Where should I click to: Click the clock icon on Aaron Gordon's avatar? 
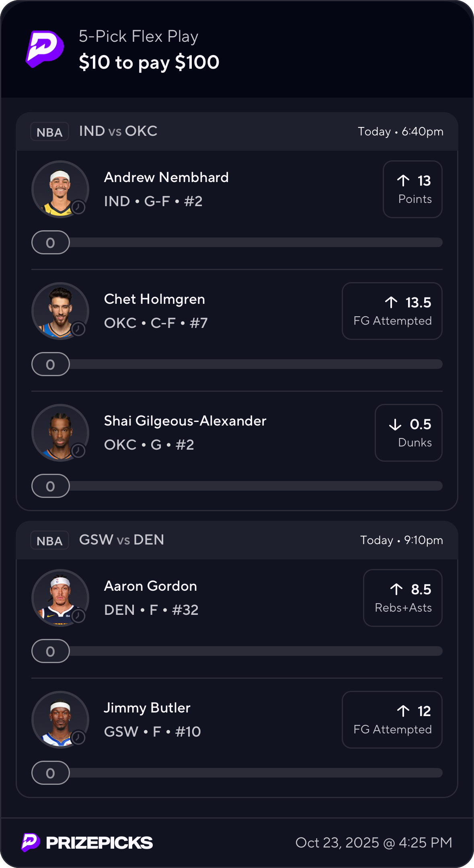pyautogui.click(x=78, y=616)
